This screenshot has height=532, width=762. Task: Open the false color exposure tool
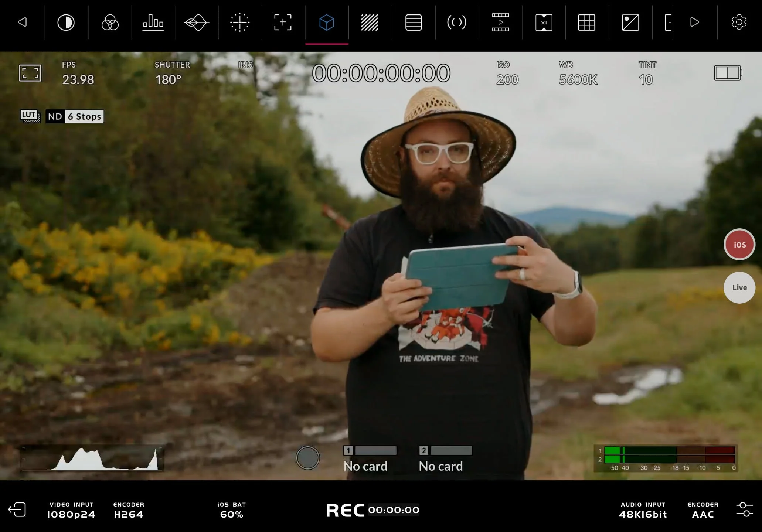click(66, 23)
